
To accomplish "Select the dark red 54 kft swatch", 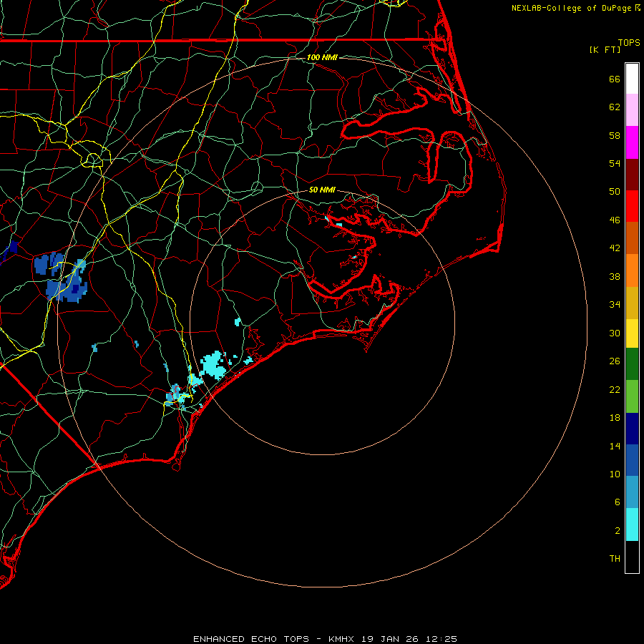I will click(632, 174).
